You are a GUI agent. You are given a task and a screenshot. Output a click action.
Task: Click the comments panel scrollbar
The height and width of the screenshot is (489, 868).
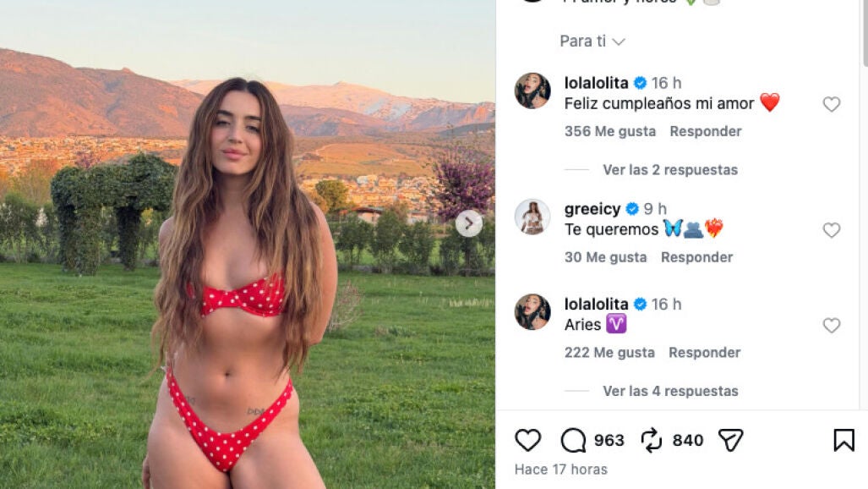pyautogui.click(x=864, y=33)
